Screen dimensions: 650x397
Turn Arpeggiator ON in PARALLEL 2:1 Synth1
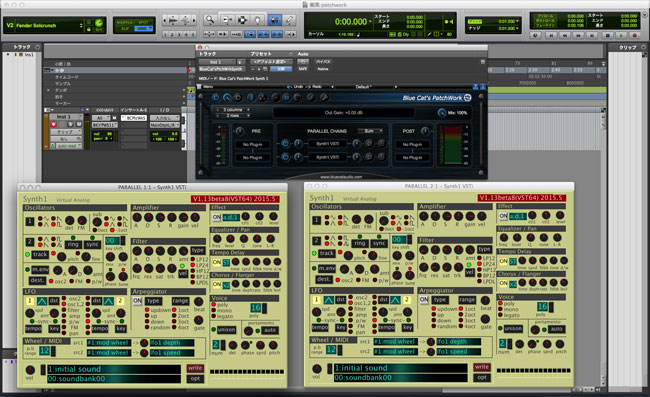coord(424,300)
